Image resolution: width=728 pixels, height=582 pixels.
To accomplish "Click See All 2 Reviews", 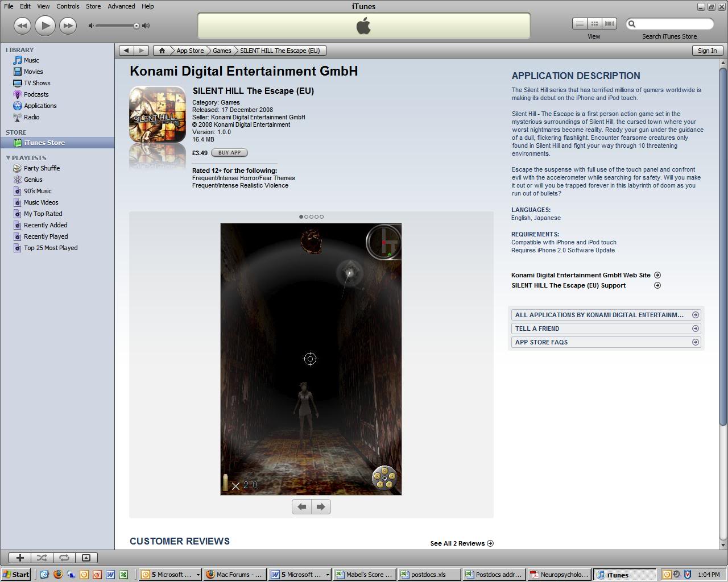I will [x=462, y=543].
